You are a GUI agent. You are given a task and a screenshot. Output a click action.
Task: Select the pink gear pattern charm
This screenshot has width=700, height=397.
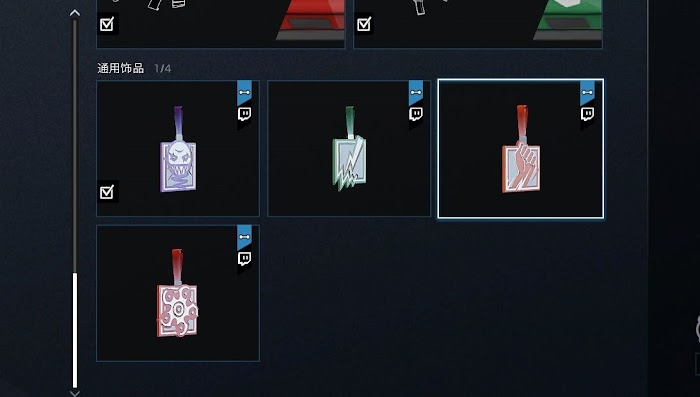click(178, 293)
